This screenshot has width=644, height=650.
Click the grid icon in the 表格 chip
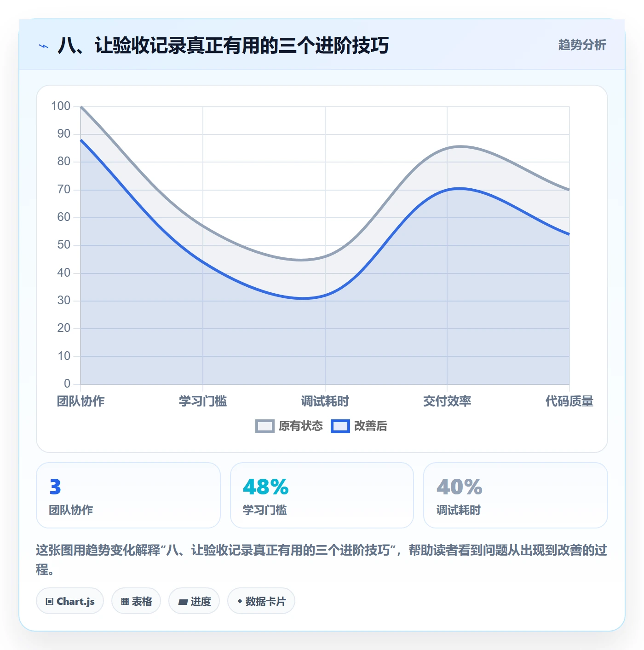[125, 601]
